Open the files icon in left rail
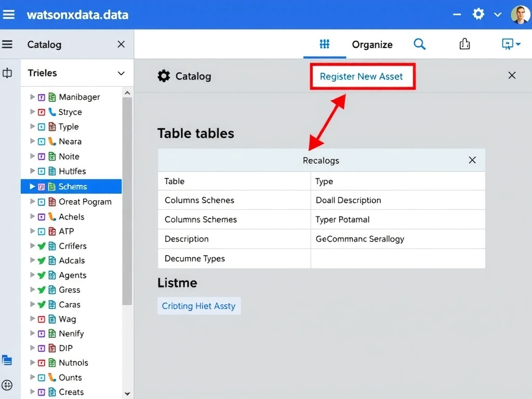 (x=7, y=360)
